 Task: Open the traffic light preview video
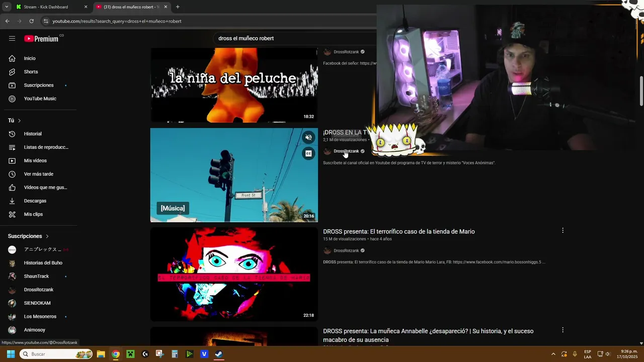[x=234, y=175]
